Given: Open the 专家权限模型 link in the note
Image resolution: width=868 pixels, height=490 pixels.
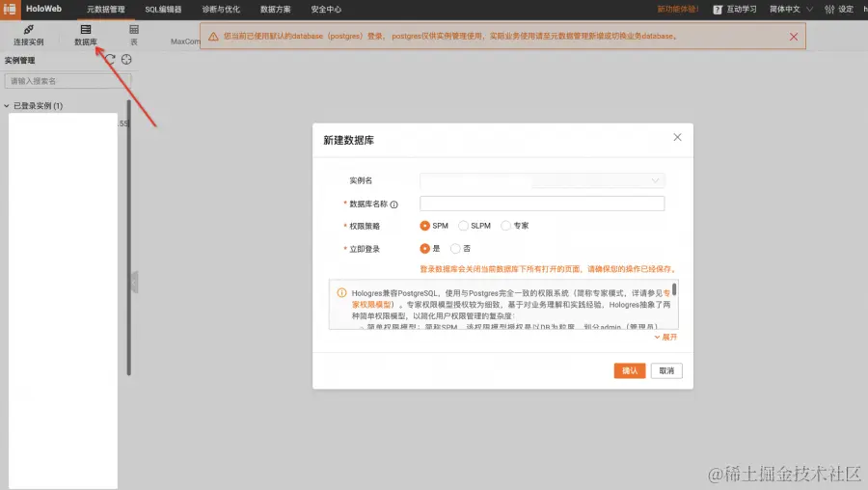Looking at the screenshot, I should click(371, 305).
